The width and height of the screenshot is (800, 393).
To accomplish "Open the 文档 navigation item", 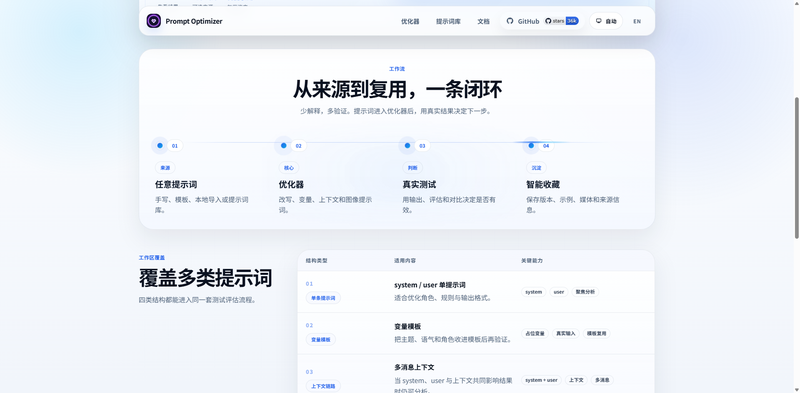I will (483, 21).
